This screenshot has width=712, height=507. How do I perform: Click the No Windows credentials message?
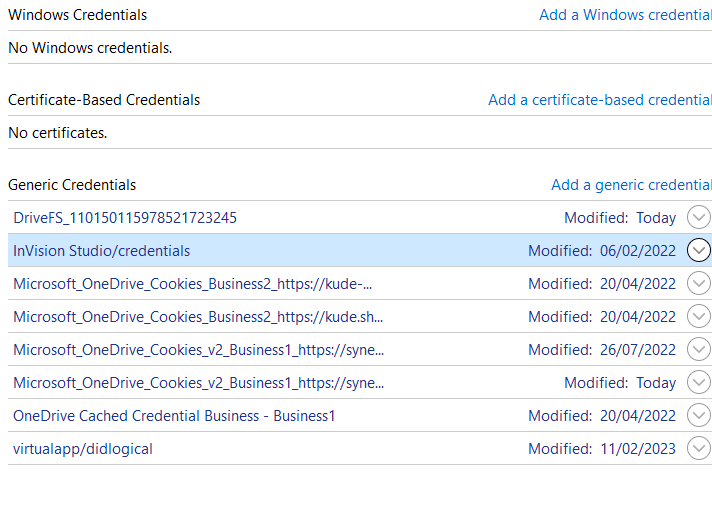90,48
